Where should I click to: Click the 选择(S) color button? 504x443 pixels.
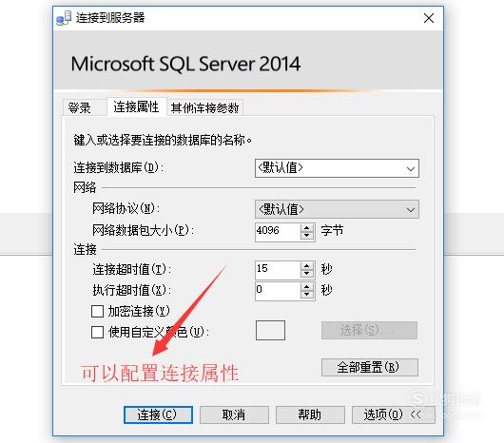click(369, 330)
